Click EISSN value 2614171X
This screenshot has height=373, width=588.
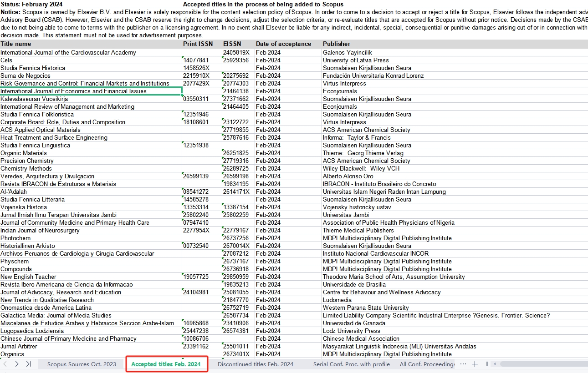[239, 192]
